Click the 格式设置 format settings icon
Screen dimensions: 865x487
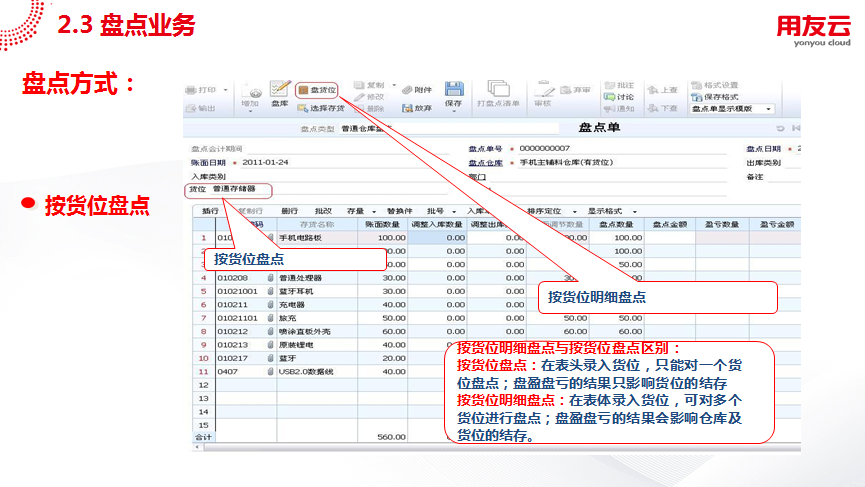click(x=696, y=85)
